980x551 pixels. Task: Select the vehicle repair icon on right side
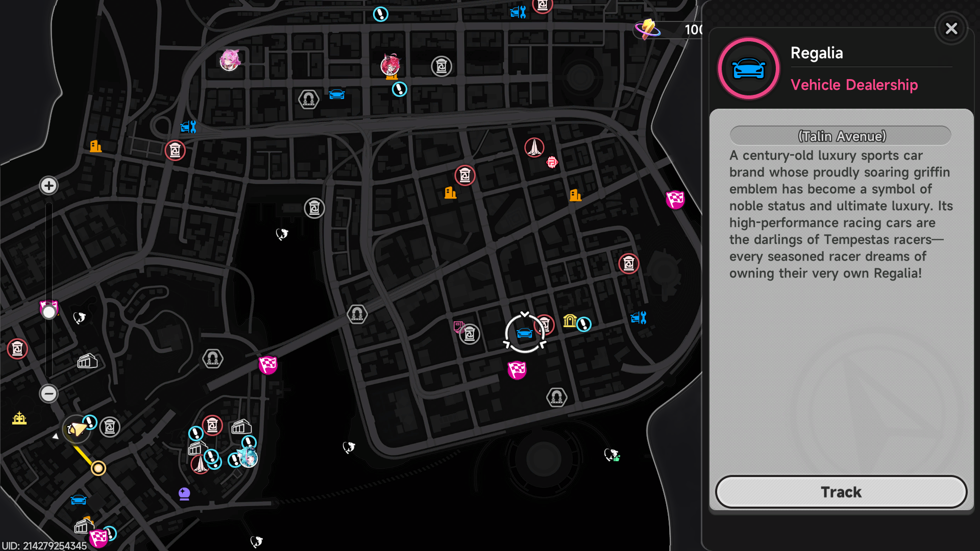coord(639,318)
